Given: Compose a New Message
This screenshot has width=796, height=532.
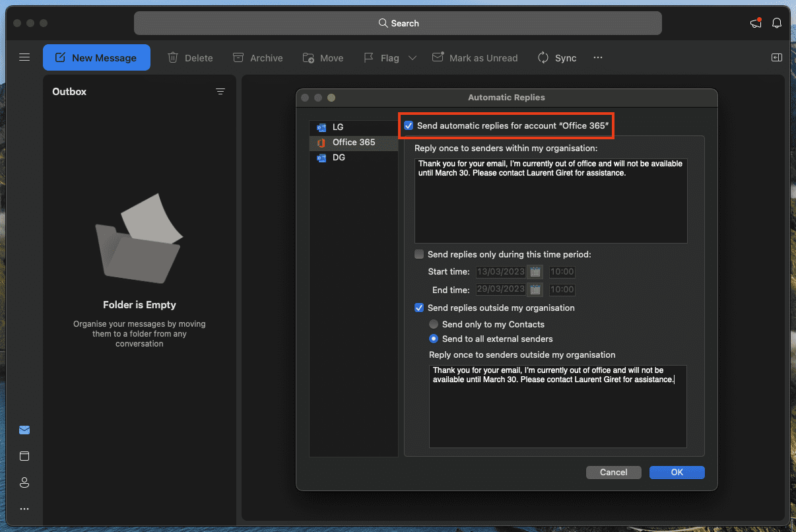Looking at the screenshot, I should [x=96, y=58].
